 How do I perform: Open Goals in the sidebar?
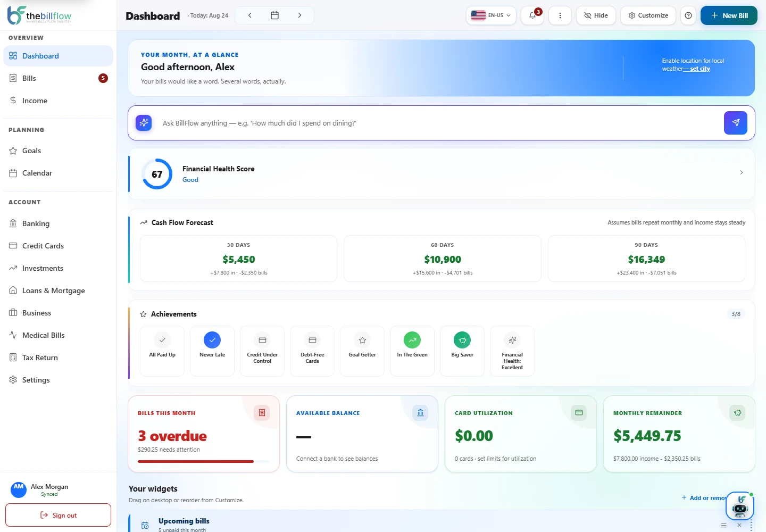point(58,151)
